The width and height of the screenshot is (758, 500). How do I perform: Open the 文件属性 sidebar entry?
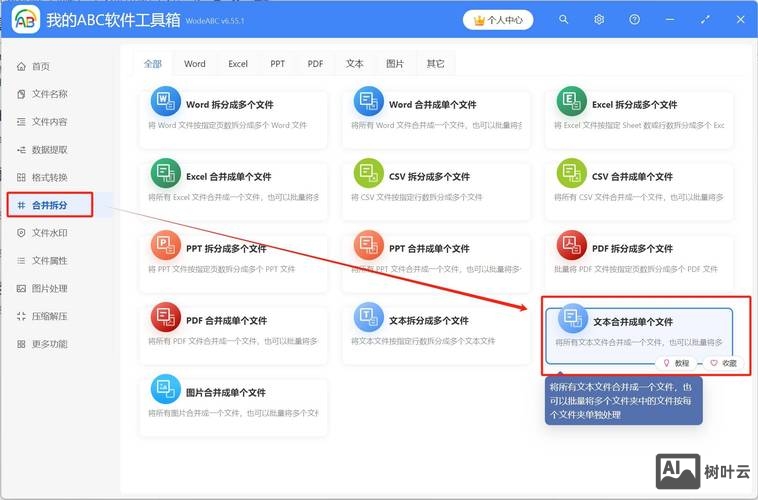50,261
